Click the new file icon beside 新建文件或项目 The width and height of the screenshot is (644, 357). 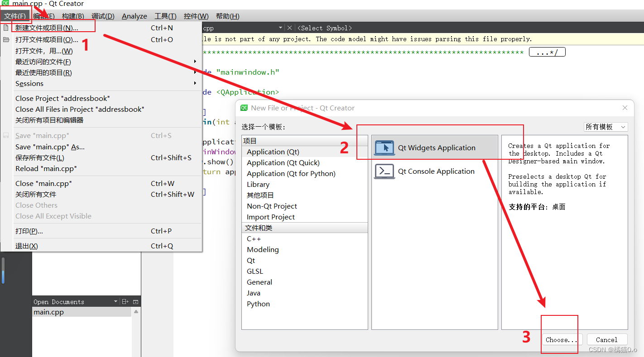click(6, 28)
